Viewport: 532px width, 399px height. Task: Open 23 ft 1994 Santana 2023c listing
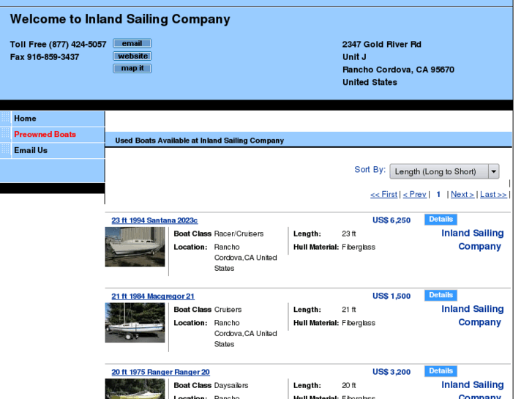tap(154, 220)
